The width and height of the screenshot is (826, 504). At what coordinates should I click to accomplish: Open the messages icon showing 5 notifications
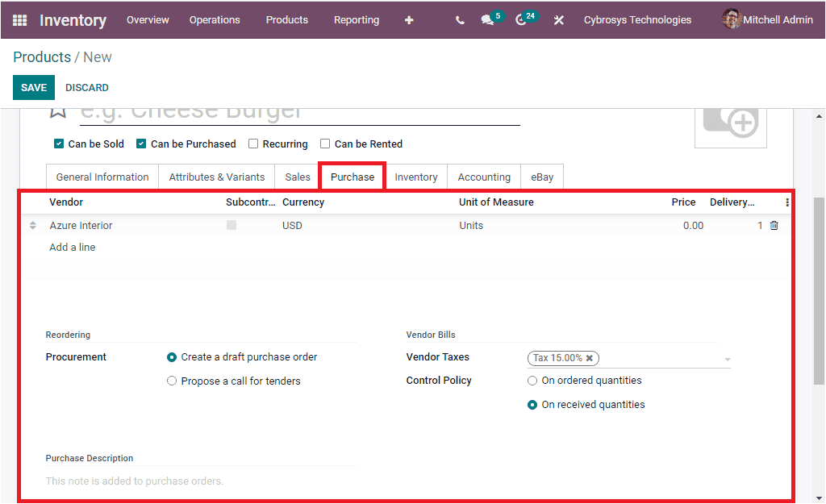487,20
